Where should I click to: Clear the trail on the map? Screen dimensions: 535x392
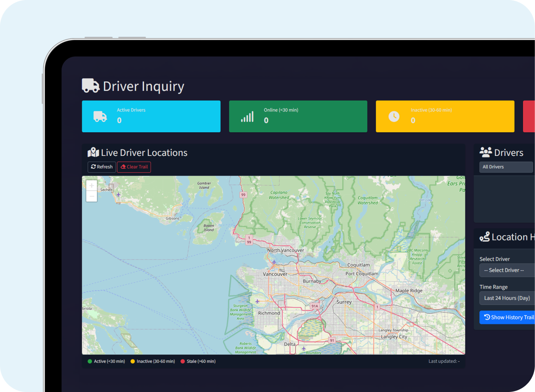[134, 167]
